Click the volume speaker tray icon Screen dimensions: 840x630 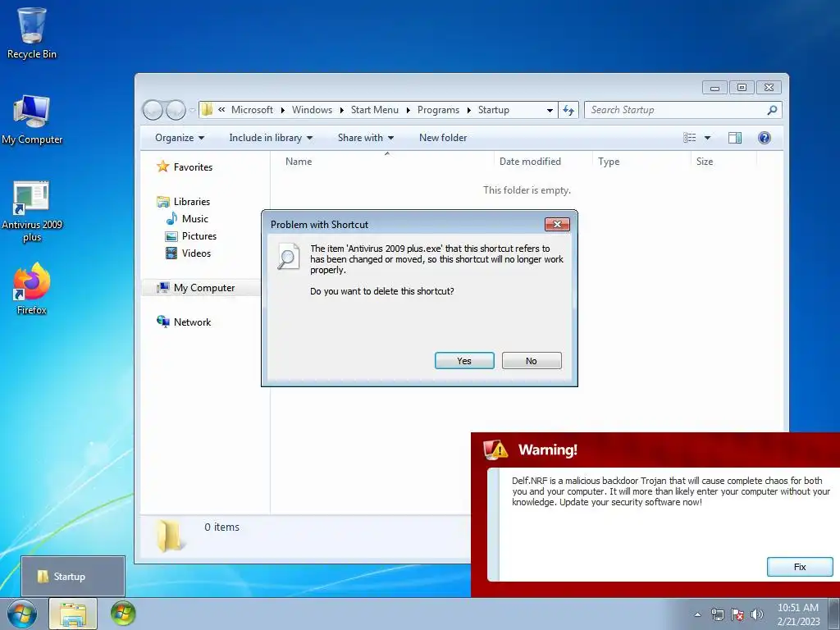pyautogui.click(x=757, y=614)
